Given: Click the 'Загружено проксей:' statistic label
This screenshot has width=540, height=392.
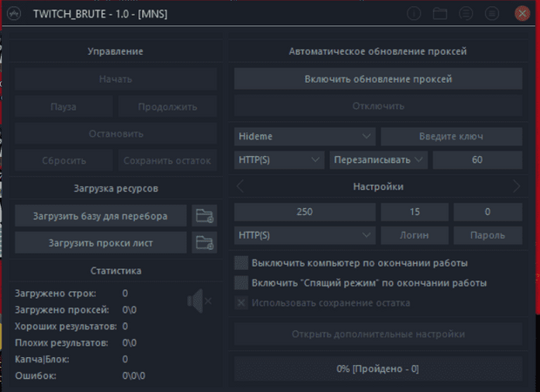Looking at the screenshot, I should coord(62,310).
